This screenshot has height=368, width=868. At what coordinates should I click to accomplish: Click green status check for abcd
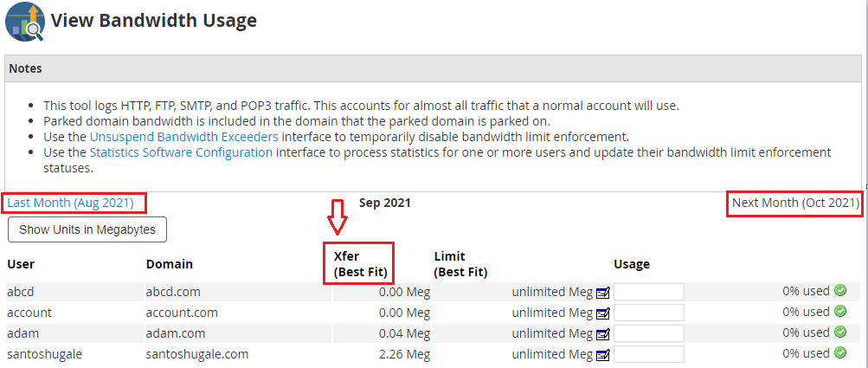840,291
